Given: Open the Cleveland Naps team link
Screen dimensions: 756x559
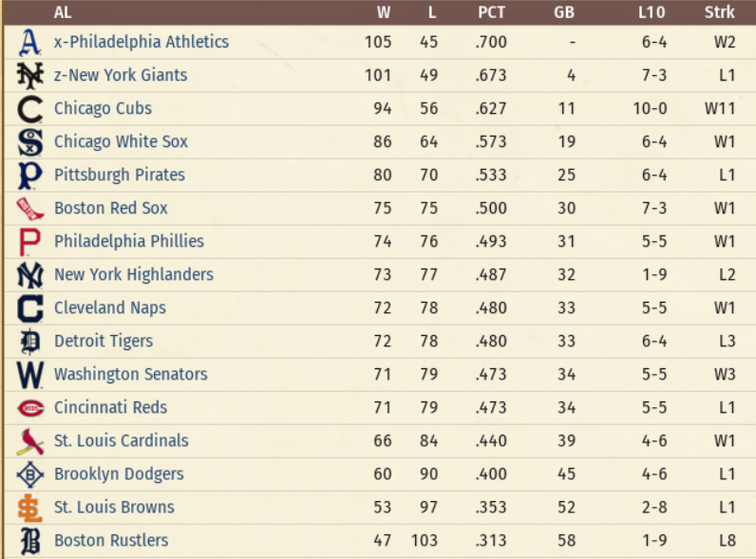Looking at the screenshot, I should [109, 307].
